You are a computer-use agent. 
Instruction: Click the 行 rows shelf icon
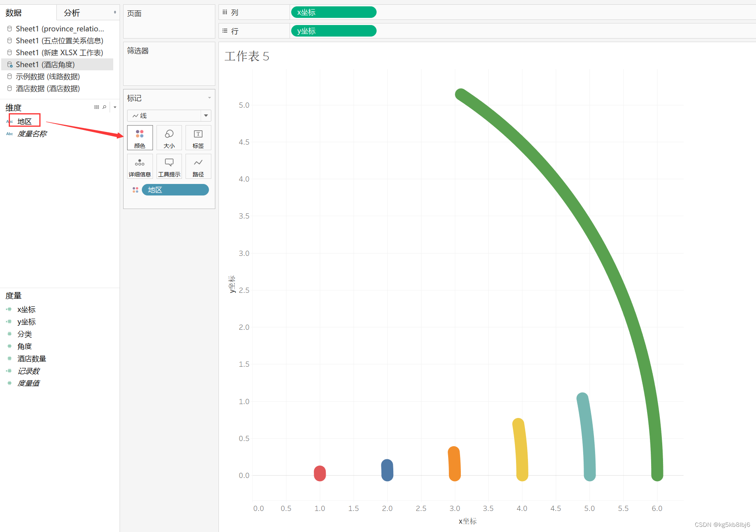point(225,31)
